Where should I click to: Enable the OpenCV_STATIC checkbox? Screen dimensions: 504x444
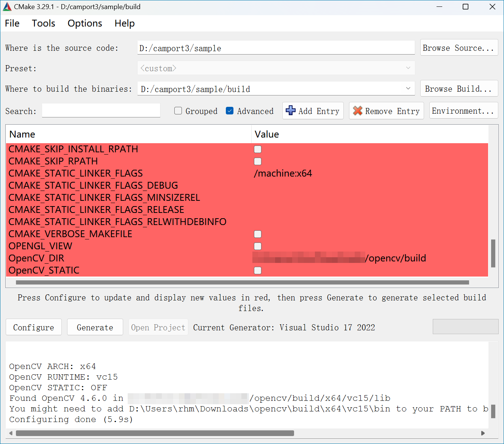tap(258, 270)
